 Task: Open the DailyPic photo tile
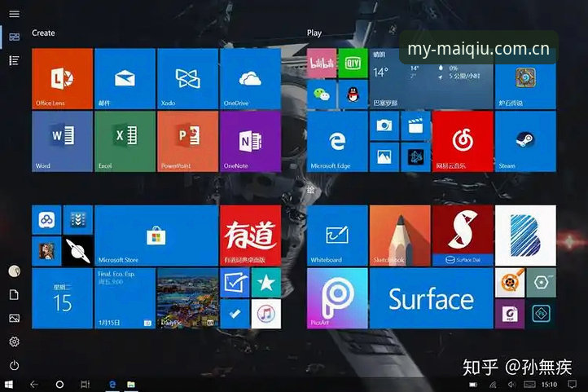[x=187, y=298]
